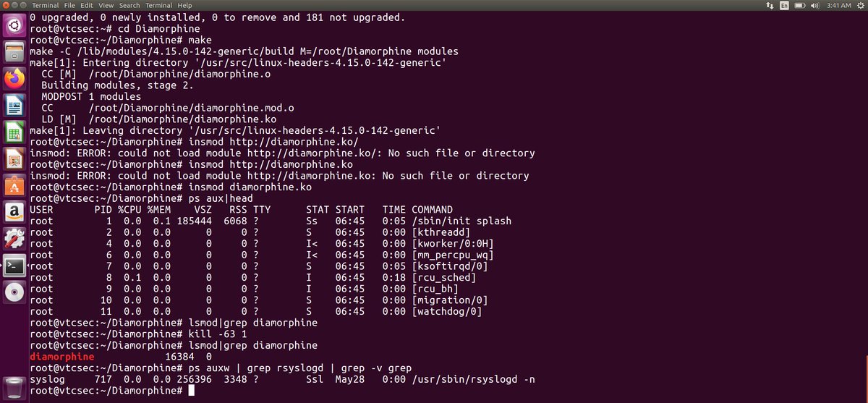Open the Terminal menu next to Help
Image resolution: width=868 pixels, height=403 pixels.
click(158, 5)
